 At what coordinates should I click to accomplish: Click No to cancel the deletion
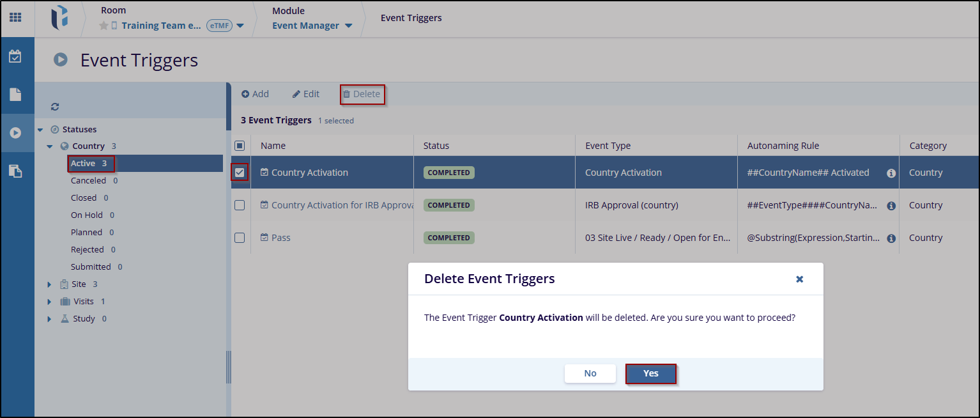coord(590,373)
